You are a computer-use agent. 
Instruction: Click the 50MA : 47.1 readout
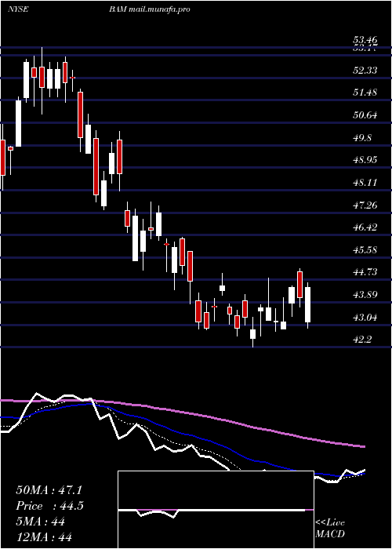(49, 490)
